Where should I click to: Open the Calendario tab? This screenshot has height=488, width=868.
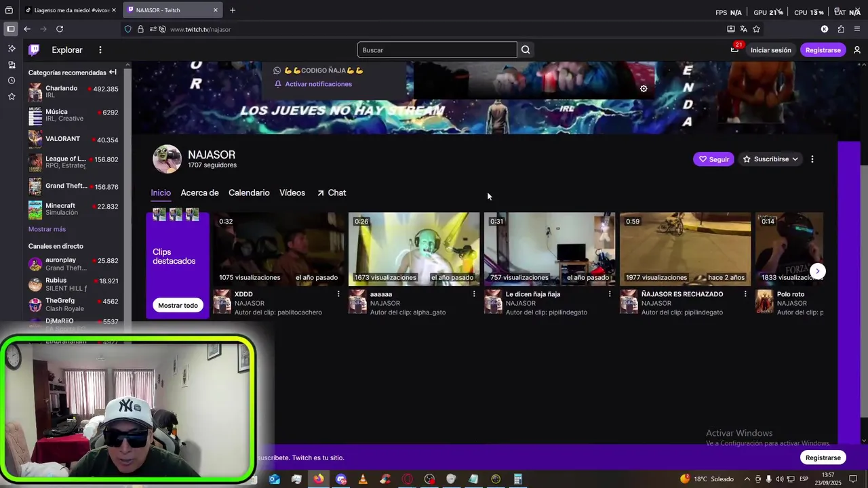click(249, 193)
